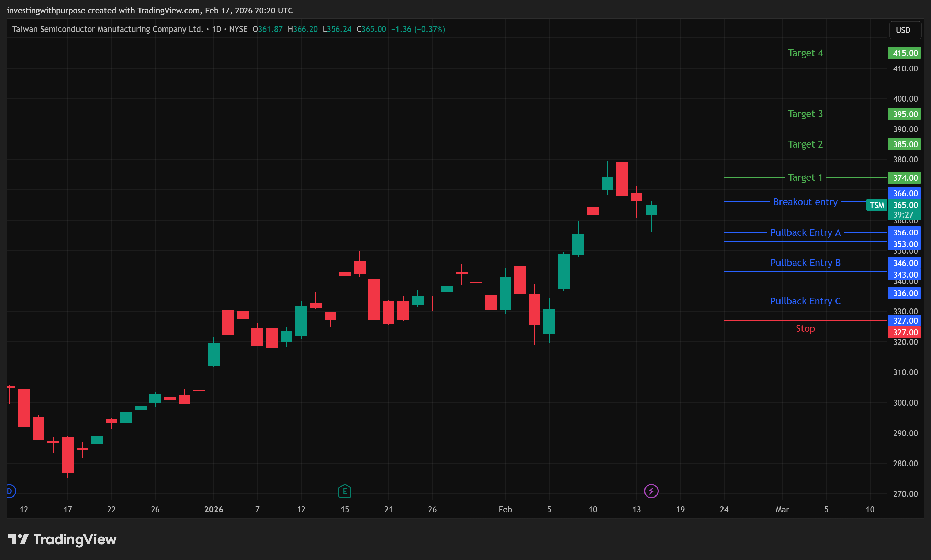Click the Breakout entry label

(805, 202)
